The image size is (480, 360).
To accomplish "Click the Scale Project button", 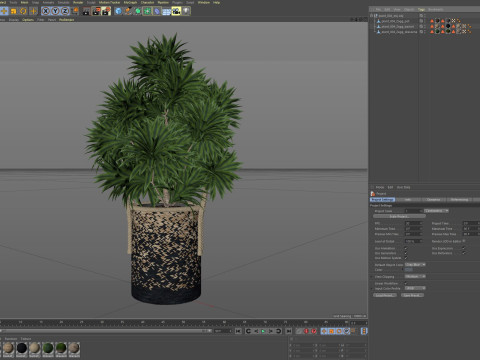I will [399, 216].
